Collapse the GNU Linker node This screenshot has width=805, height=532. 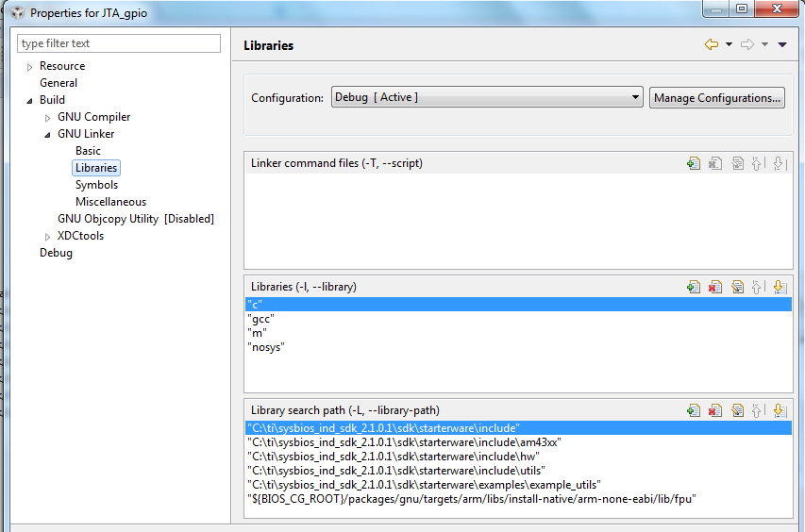pyautogui.click(x=47, y=135)
